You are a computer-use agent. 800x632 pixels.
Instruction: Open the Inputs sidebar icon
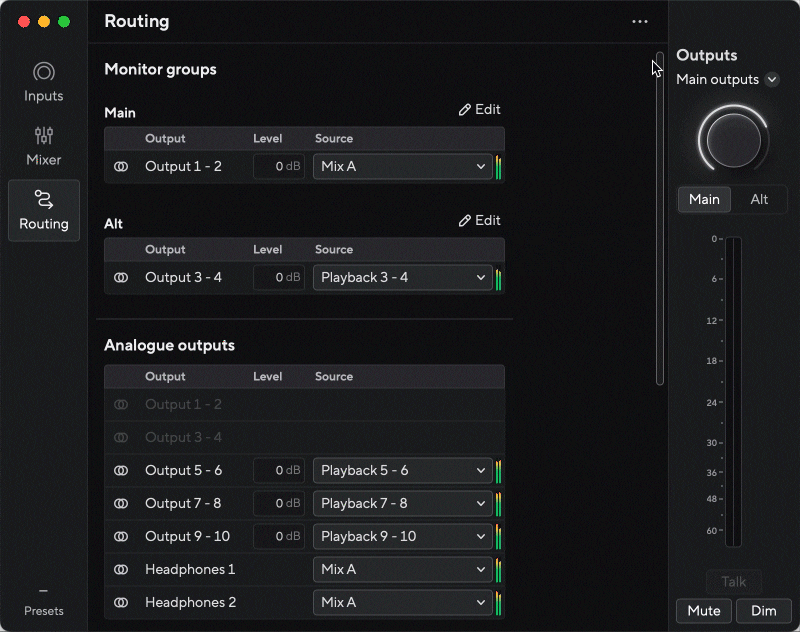point(43,82)
